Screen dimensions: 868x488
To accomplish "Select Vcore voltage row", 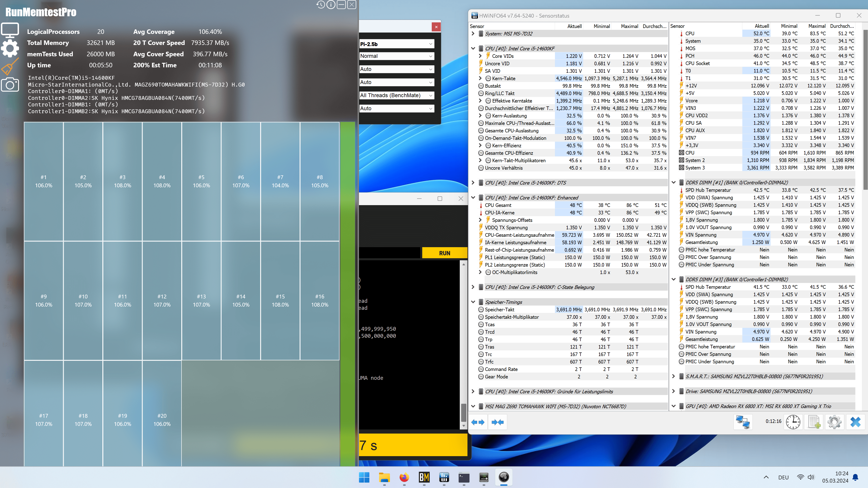I will pyautogui.click(x=767, y=101).
